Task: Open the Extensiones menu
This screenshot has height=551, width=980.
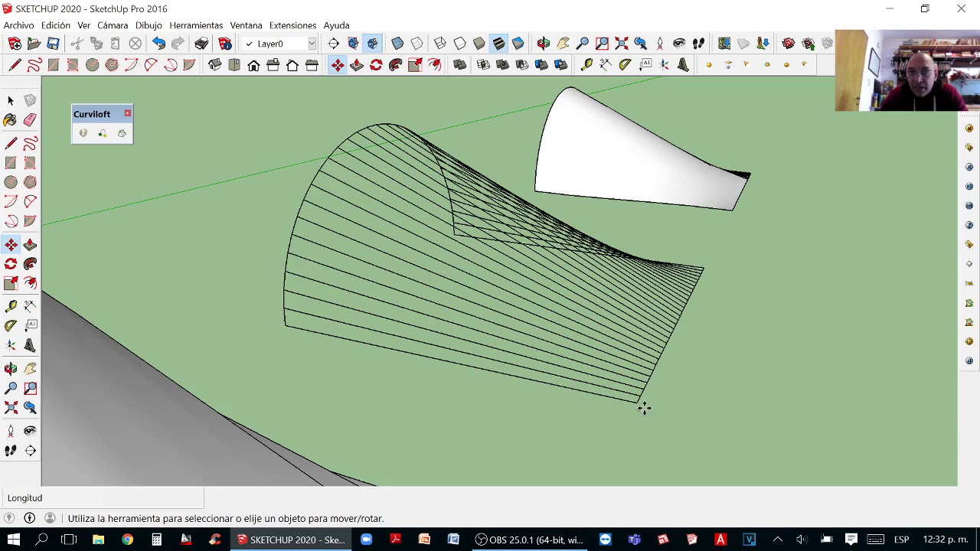Action: click(x=292, y=25)
